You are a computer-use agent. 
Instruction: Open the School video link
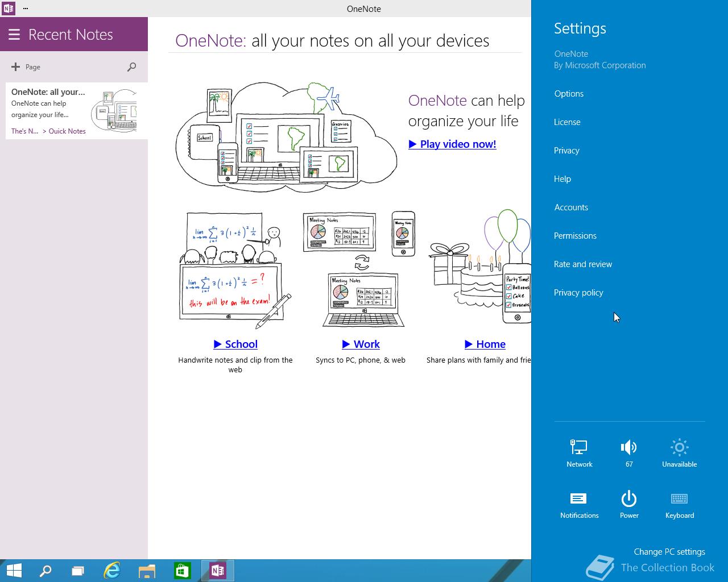click(235, 344)
